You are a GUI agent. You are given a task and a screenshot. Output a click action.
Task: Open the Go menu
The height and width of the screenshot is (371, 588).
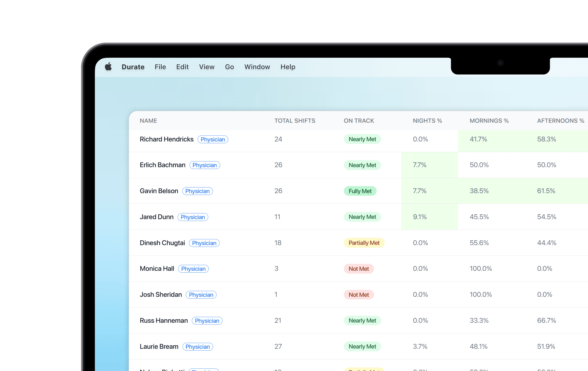[x=229, y=67]
